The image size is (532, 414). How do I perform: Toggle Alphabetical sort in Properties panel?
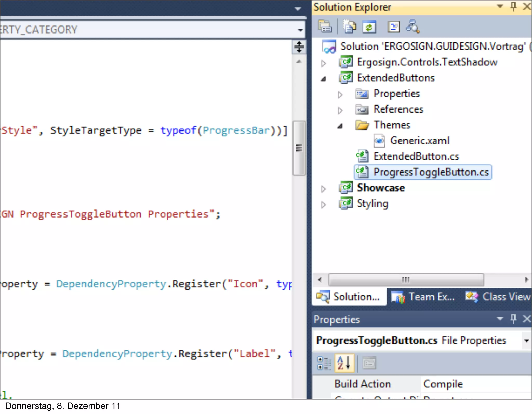[x=344, y=363]
